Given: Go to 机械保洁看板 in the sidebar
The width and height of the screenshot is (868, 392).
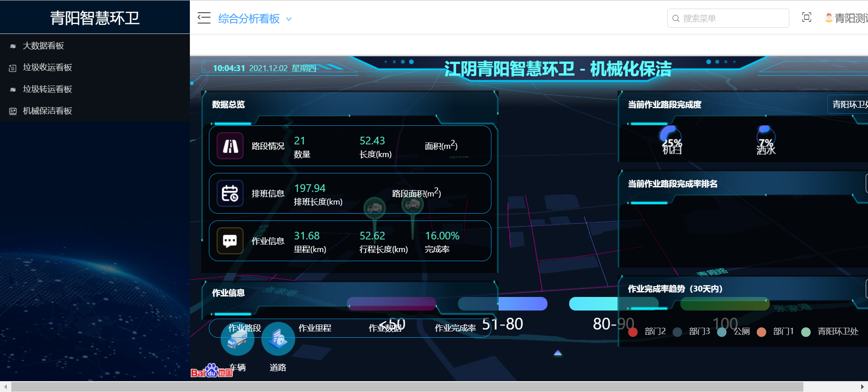Looking at the screenshot, I should 47,111.
